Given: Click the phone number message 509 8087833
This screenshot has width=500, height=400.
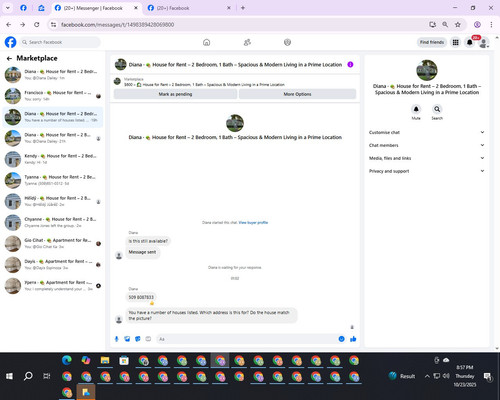Looking at the screenshot, I should click(x=141, y=297).
